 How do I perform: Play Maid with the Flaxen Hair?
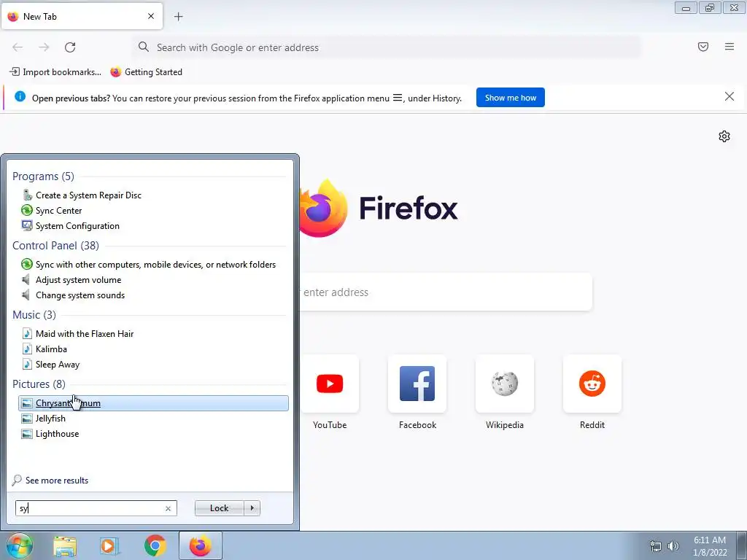tap(153, 334)
